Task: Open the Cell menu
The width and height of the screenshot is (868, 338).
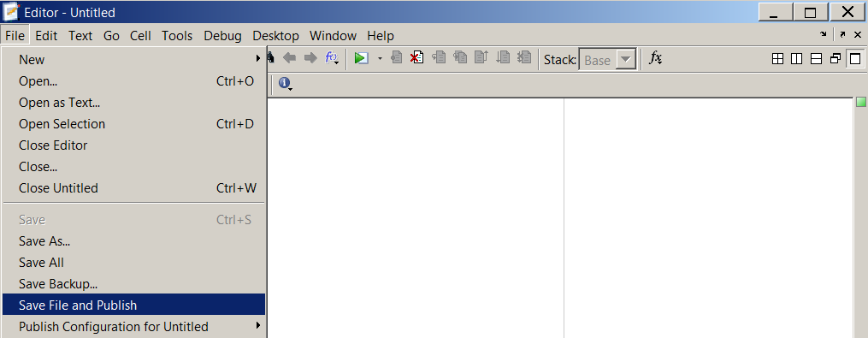Action: (x=140, y=35)
